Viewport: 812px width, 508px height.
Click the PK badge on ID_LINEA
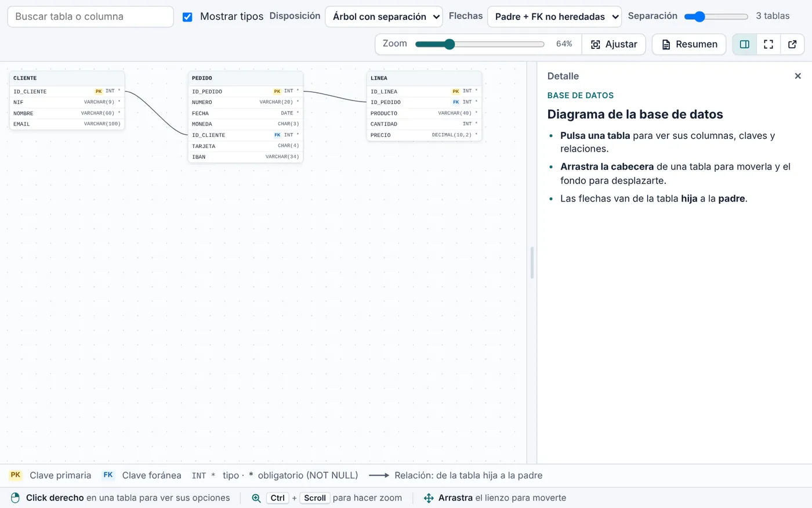[x=456, y=91]
